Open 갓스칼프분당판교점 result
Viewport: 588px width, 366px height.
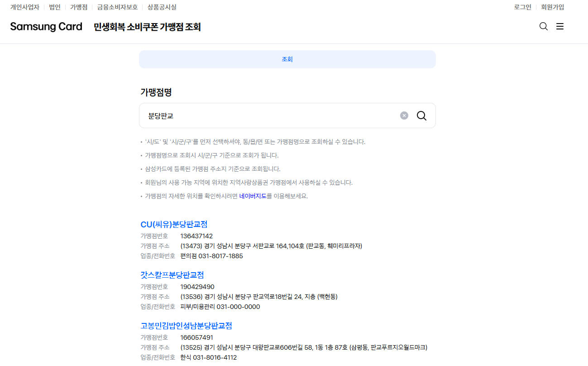(172, 275)
